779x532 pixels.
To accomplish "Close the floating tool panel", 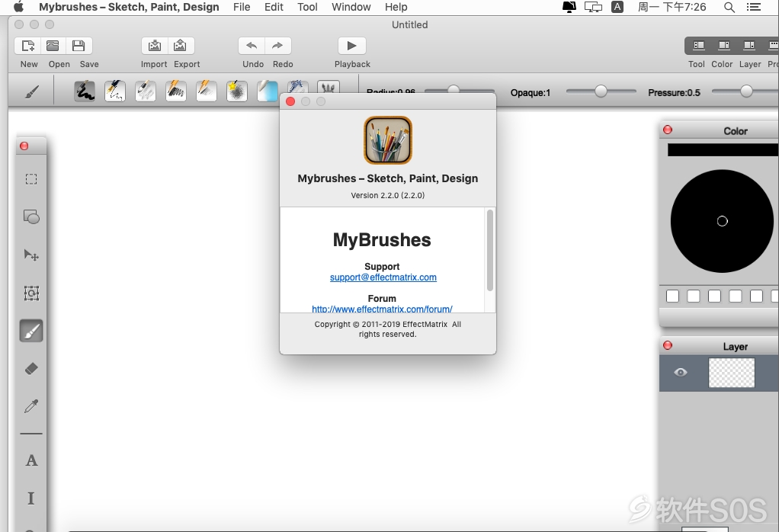I will point(24,146).
